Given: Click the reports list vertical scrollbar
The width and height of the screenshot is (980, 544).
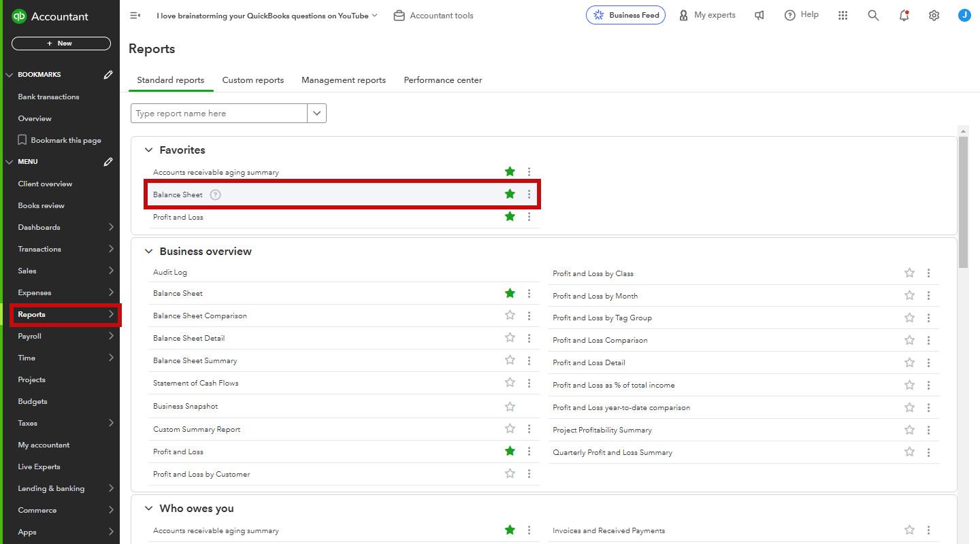Looking at the screenshot, I should (x=963, y=203).
